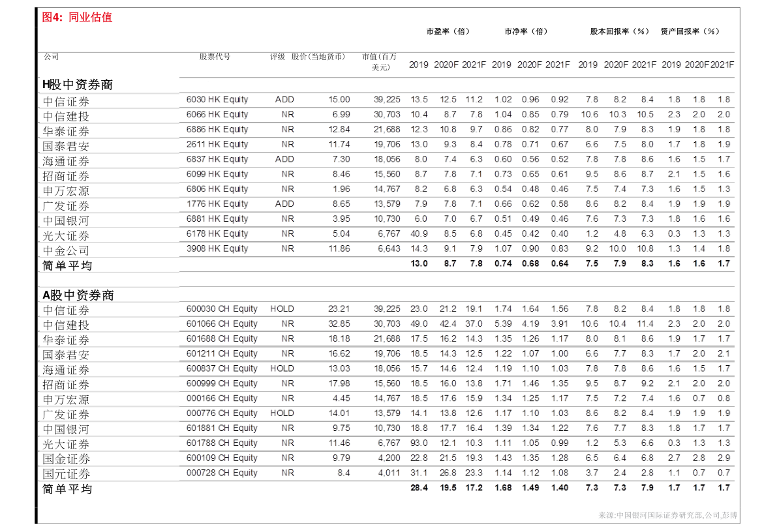The image size is (777, 532).
Task: Click the title '图4: 同业估值'
Action: coord(77,18)
